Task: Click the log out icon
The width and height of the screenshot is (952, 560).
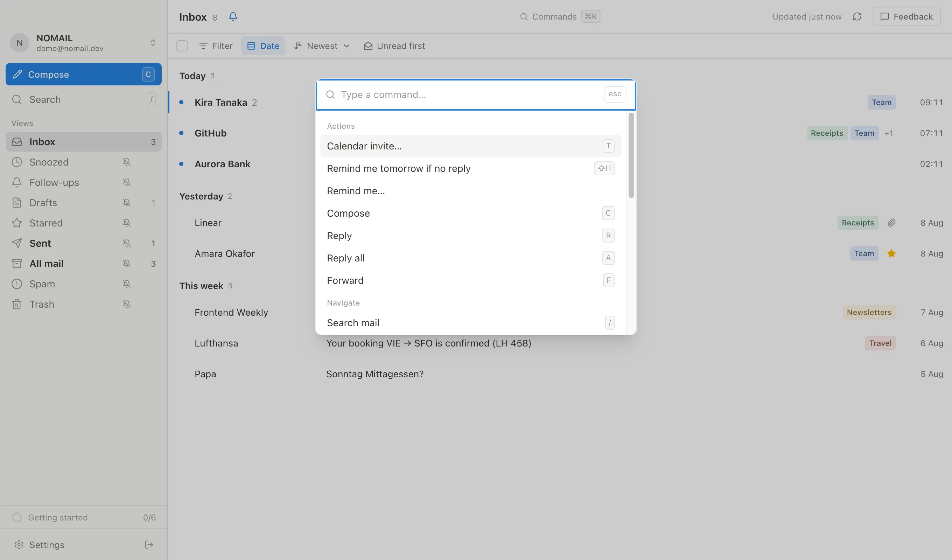Action: tap(149, 545)
